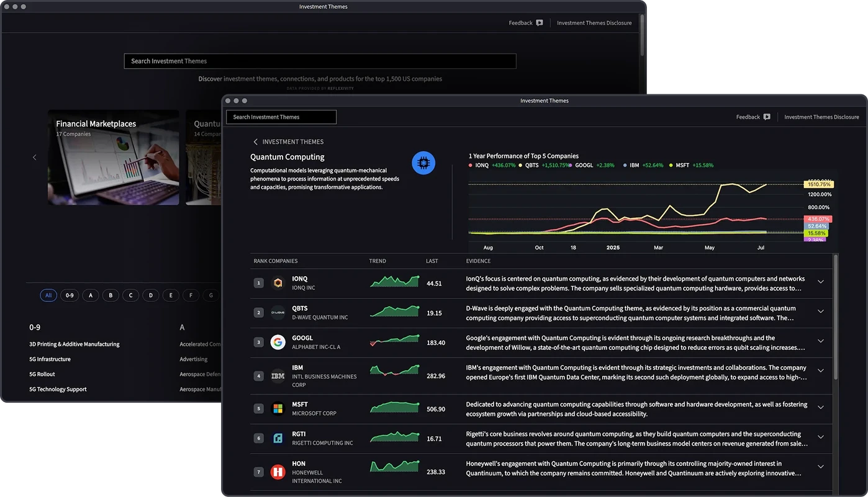Open the 5G Technology Support theme
868x497 pixels.
[58, 390]
